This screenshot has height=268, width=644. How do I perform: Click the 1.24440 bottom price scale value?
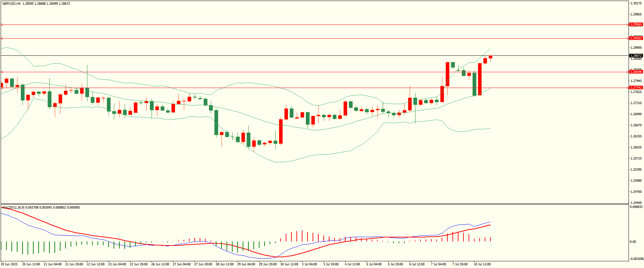coord(636,203)
